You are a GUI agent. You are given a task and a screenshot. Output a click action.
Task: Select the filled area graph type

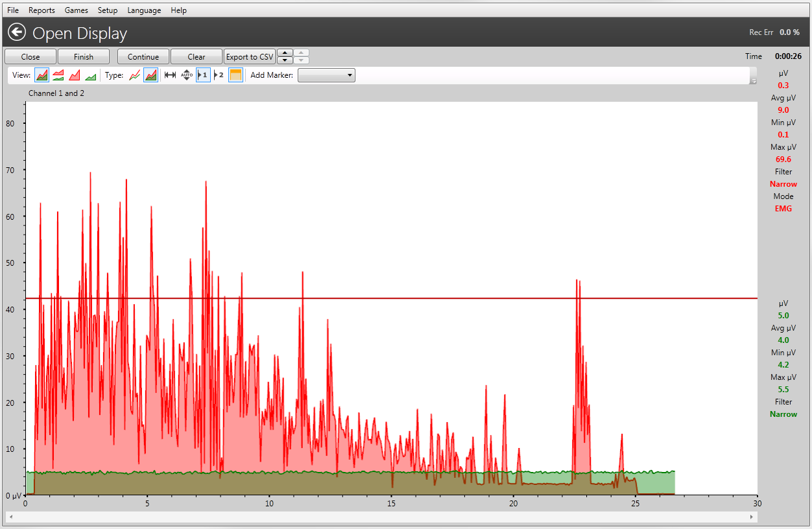pyautogui.click(x=150, y=75)
